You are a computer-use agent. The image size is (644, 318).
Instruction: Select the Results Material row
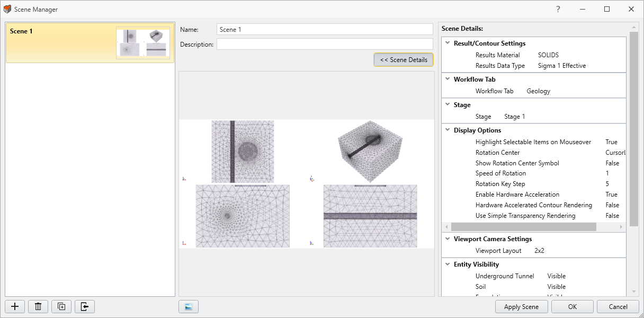tap(534, 55)
